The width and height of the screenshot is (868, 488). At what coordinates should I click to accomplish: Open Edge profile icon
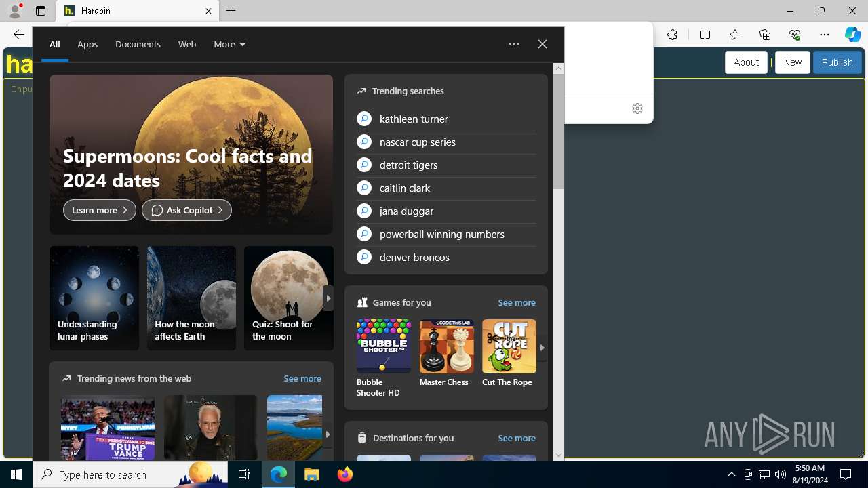pyautogui.click(x=15, y=11)
